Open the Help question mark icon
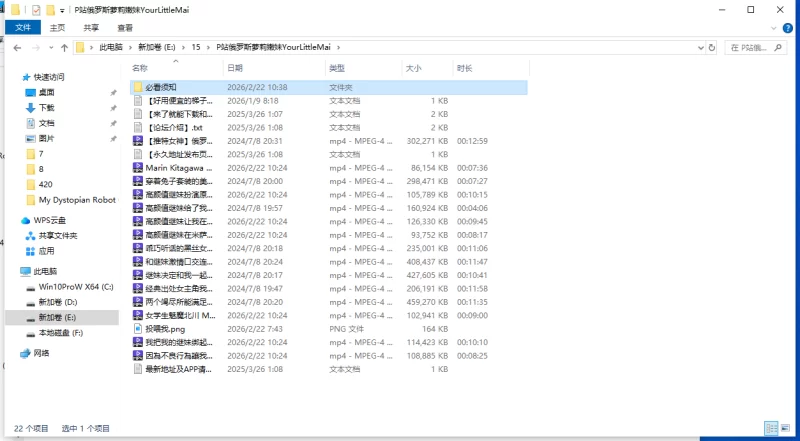The width and height of the screenshot is (800, 441). 789,28
